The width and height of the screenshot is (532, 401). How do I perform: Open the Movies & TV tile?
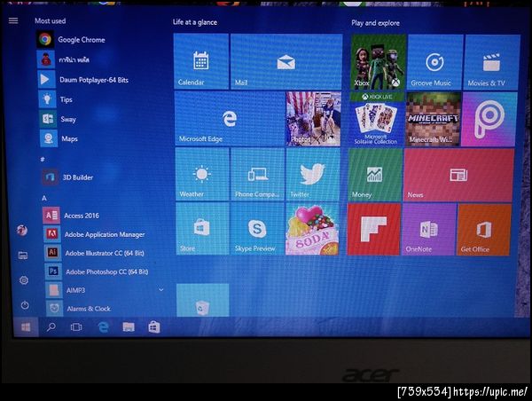point(491,63)
